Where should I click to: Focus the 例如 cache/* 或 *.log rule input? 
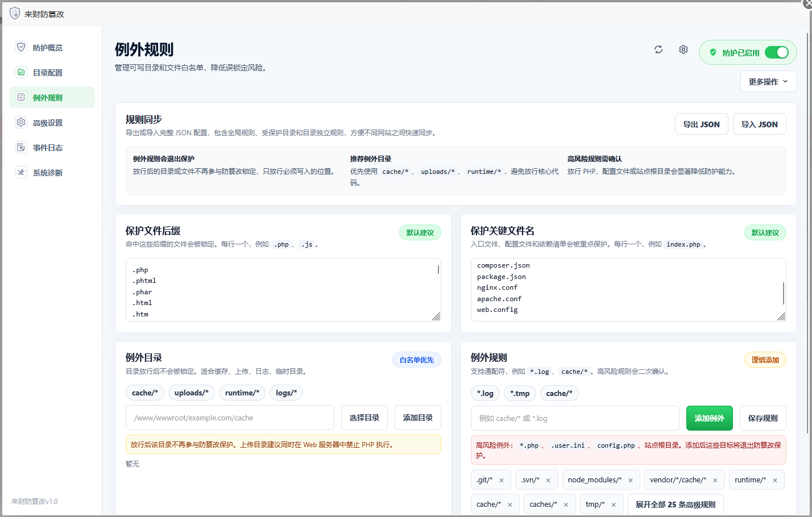pos(575,418)
